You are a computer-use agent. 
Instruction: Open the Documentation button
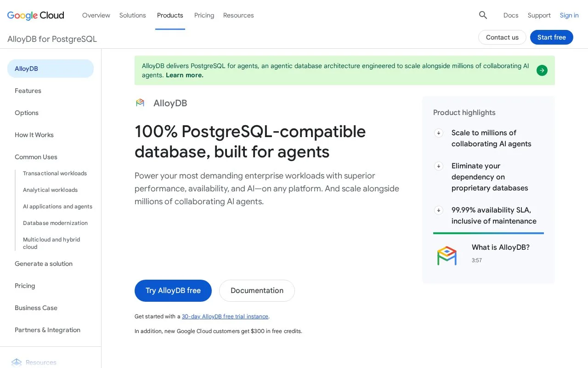257,291
